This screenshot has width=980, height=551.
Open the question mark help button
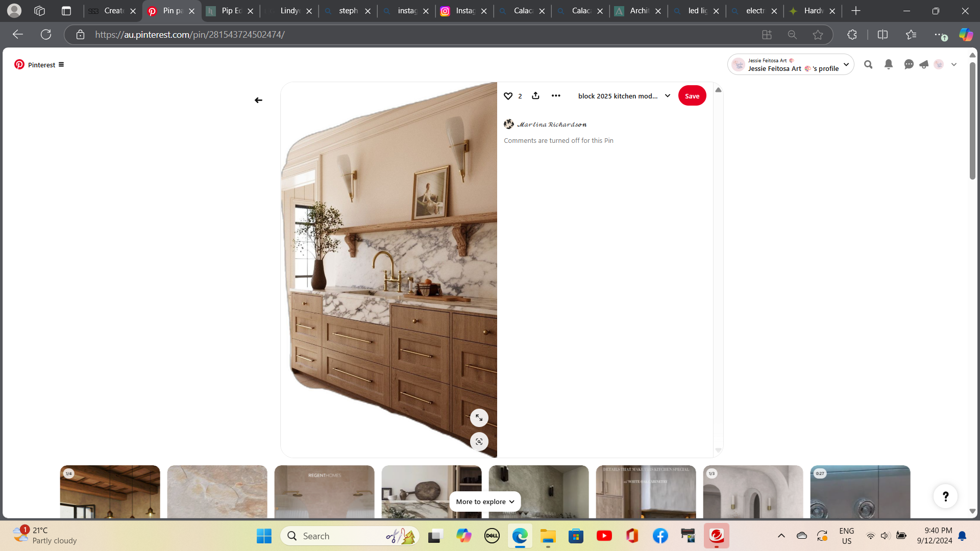click(945, 496)
